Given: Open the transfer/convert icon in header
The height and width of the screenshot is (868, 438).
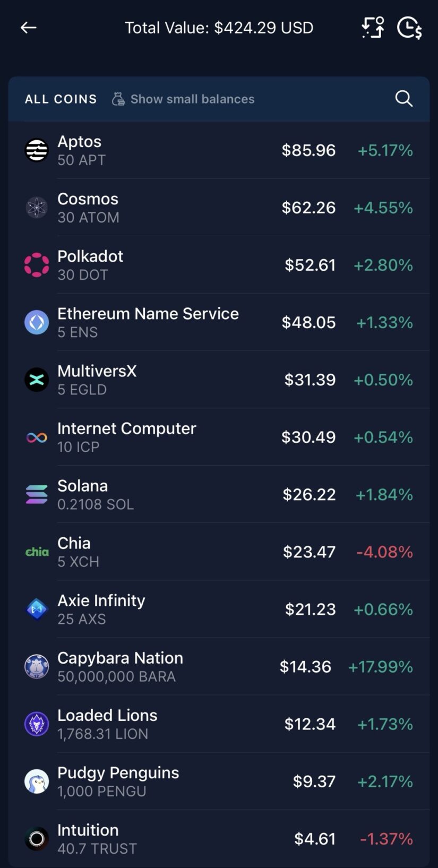Looking at the screenshot, I should (373, 28).
